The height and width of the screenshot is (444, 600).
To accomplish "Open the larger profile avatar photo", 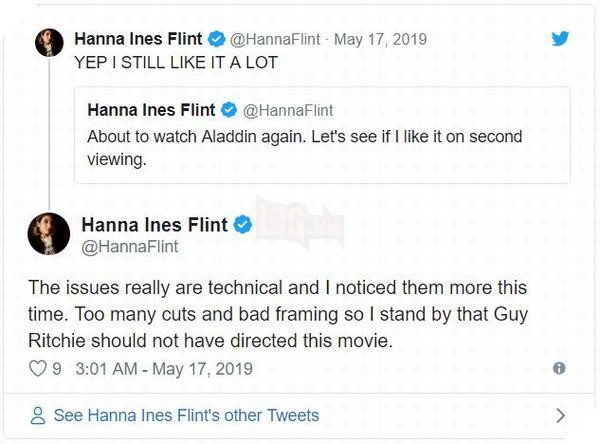I will [51, 233].
